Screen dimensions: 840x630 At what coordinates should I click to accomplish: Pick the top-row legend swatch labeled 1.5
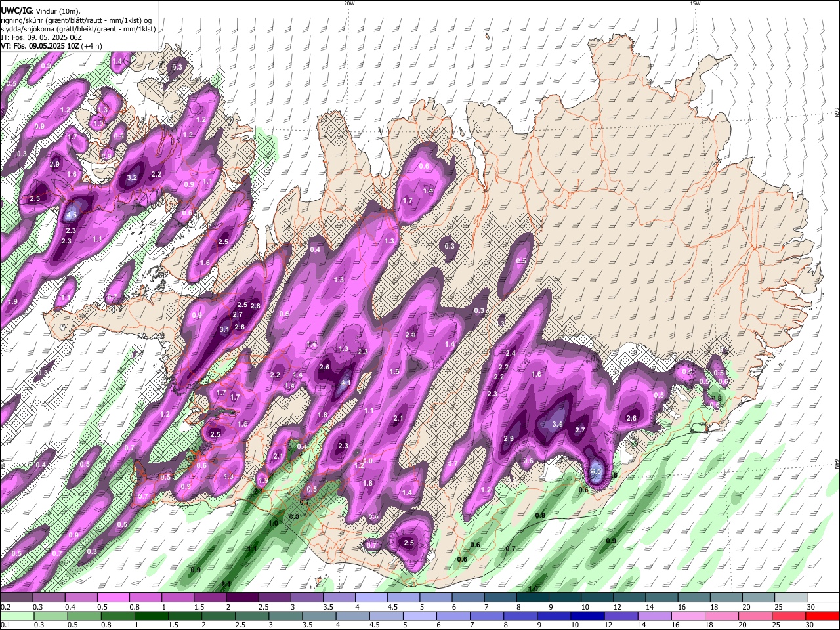(x=209, y=598)
